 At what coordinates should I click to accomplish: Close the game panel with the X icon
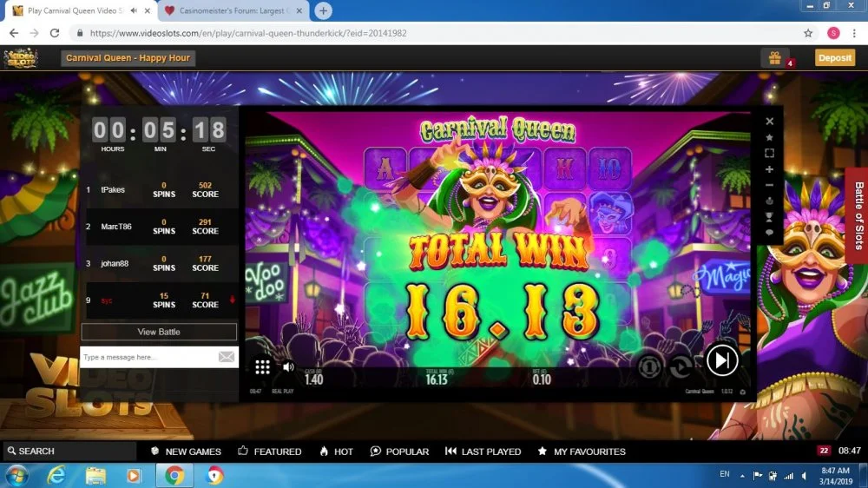click(769, 122)
